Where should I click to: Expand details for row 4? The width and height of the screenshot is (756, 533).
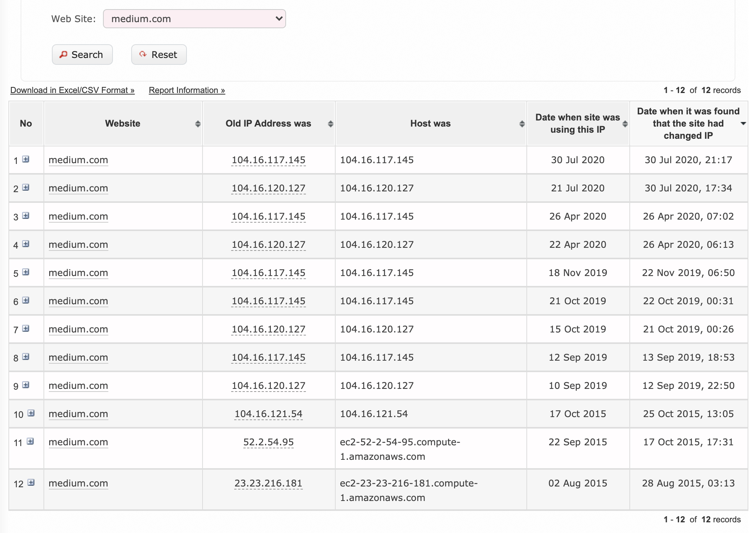click(x=26, y=244)
